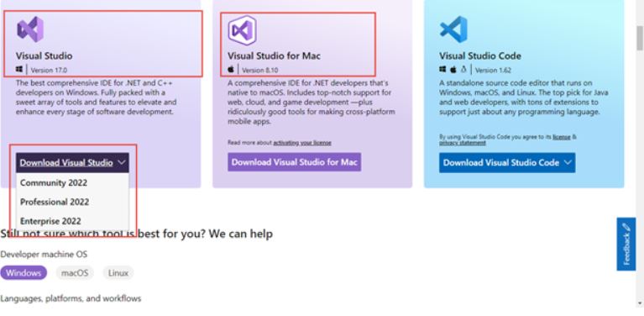Click Download Visual Studio for Mac button
The height and width of the screenshot is (316, 644).
295,162
